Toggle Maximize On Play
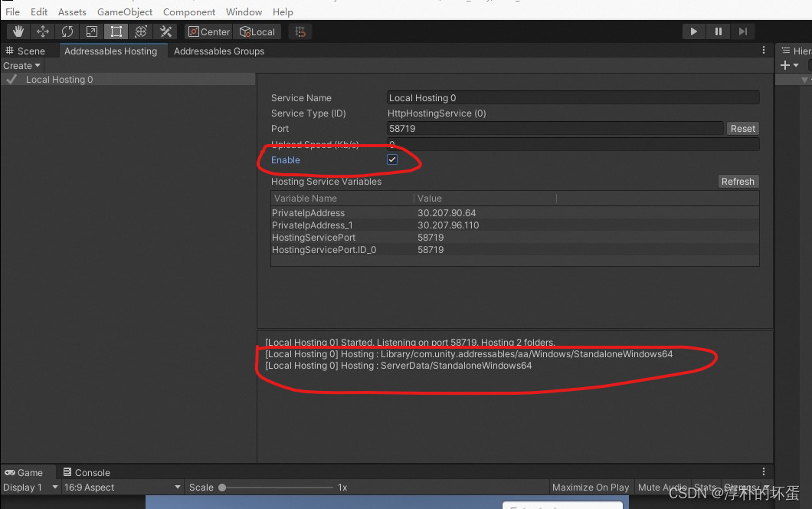The width and height of the screenshot is (812, 509). tap(591, 487)
